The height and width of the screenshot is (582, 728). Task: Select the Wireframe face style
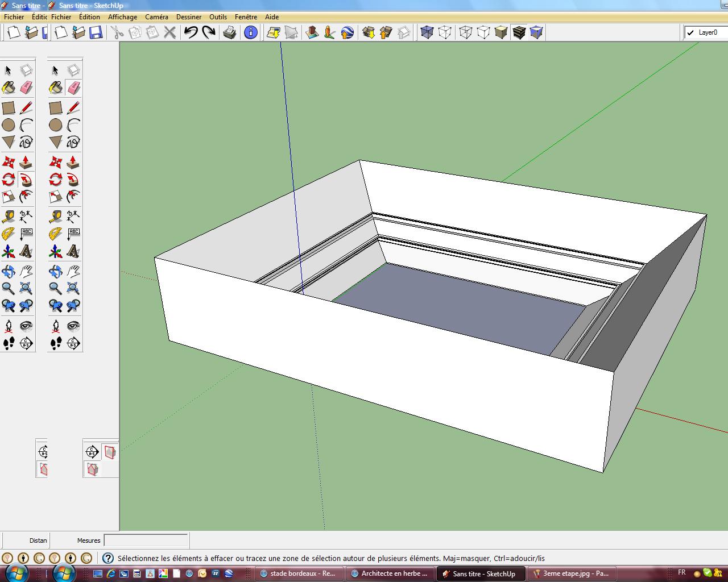pos(466,32)
